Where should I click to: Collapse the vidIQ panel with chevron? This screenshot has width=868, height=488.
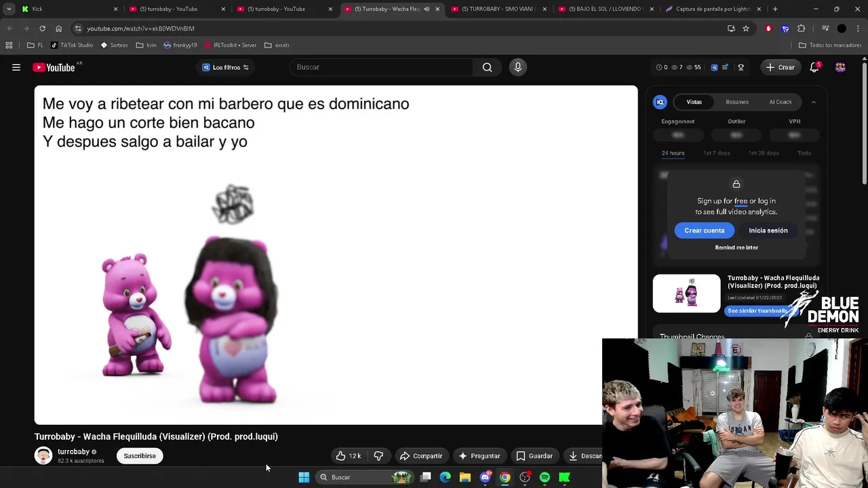tap(814, 102)
